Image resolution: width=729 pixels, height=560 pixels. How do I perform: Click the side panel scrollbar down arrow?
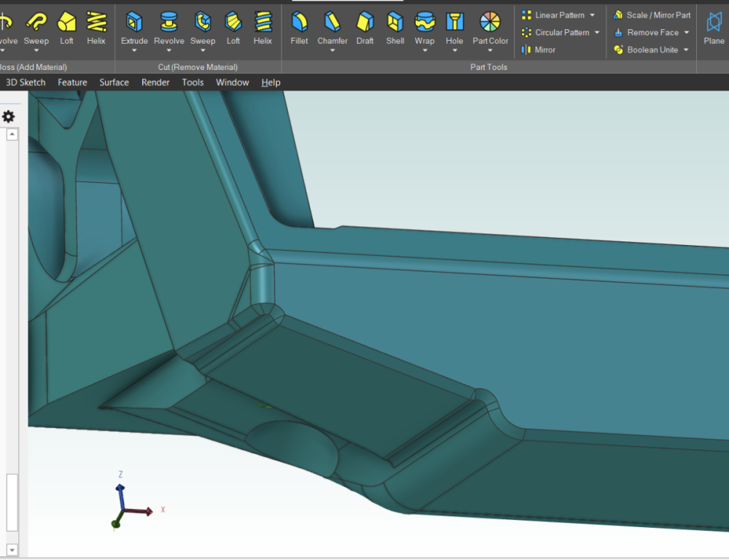[12, 550]
